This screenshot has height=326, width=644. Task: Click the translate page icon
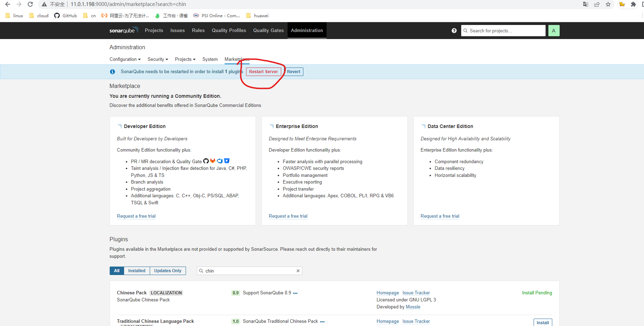pyautogui.click(x=586, y=4)
